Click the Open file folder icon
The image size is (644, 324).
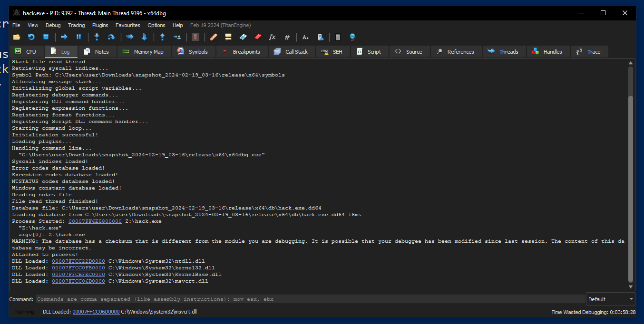tap(17, 37)
